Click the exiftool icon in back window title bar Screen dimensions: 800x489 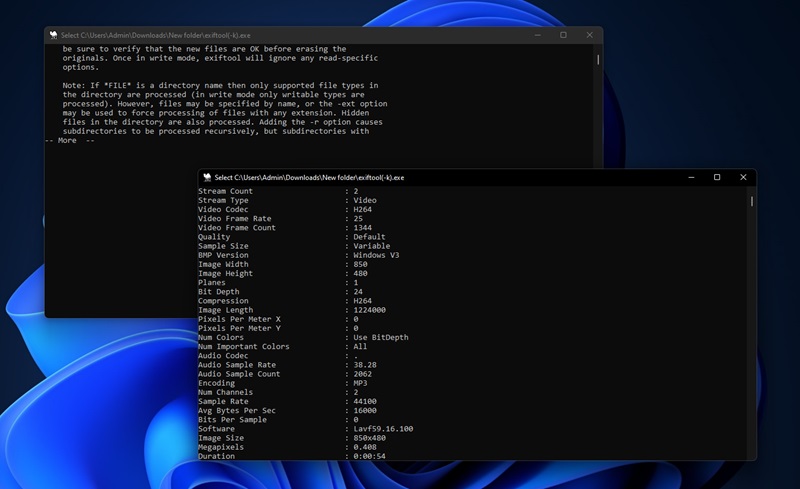coord(54,35)
